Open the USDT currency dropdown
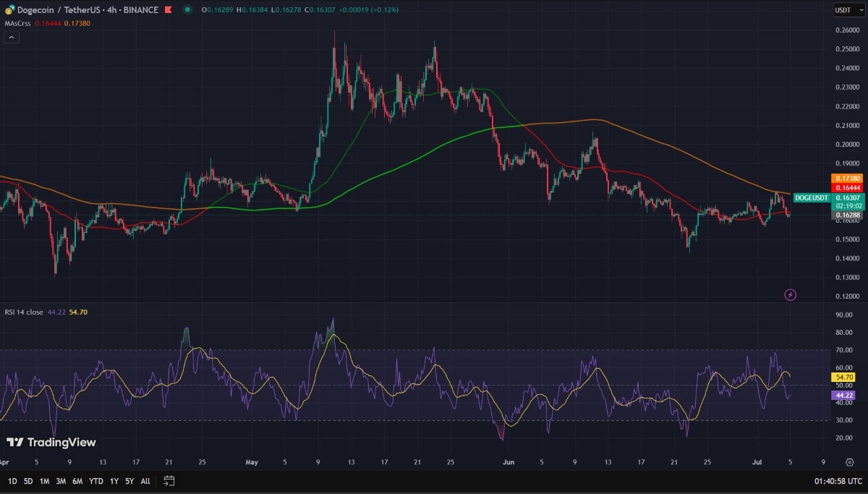 [x=848, y=9]
